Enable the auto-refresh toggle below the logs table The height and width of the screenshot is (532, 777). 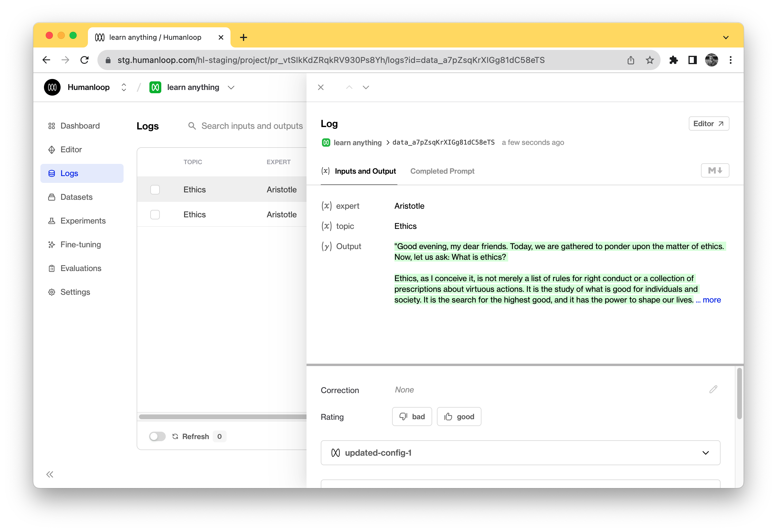pyautogui.click(x=157, y=436)
